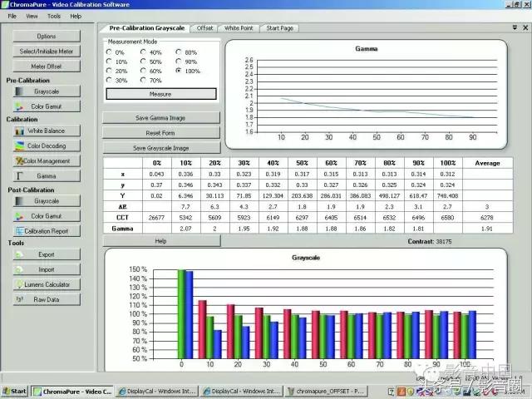The image size is (532, 399).
Task: Click Save Grayscale Image
Action: point(160,148)
